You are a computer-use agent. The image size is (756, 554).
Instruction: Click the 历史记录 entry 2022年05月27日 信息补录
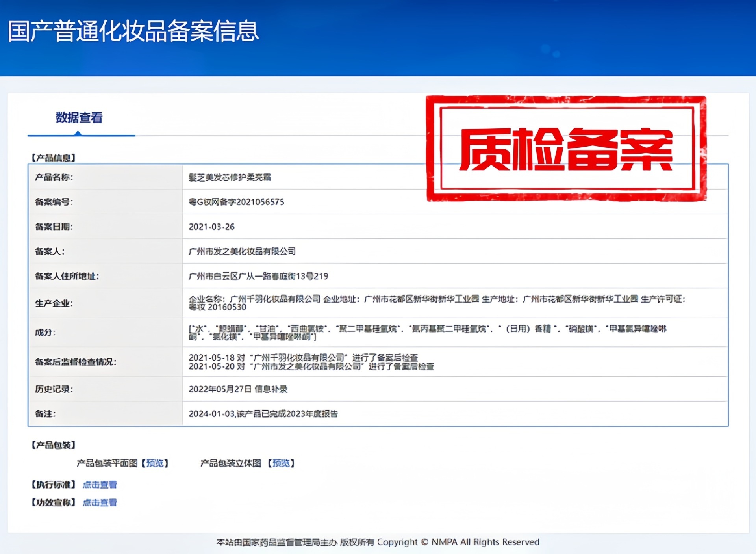click(x=238, y=389)
